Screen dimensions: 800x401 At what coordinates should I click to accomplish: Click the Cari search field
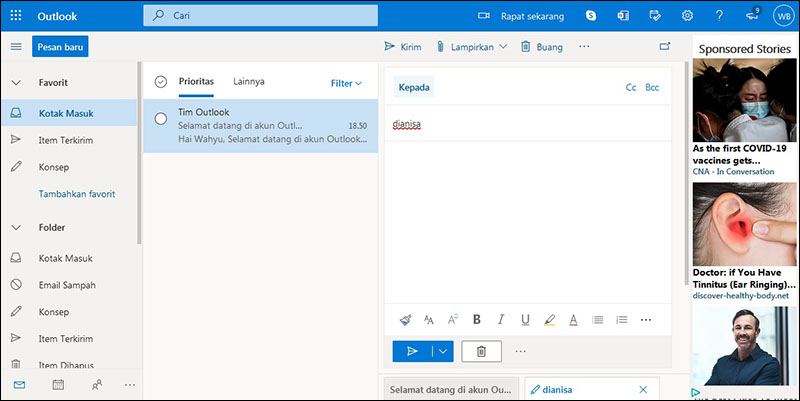click(x=260, y=16)
